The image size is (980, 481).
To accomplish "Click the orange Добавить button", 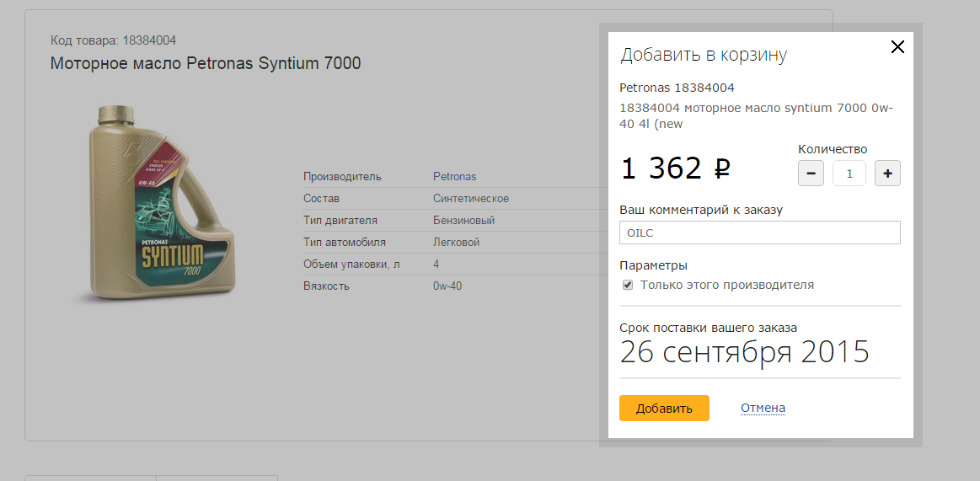I will click(664, 408).
